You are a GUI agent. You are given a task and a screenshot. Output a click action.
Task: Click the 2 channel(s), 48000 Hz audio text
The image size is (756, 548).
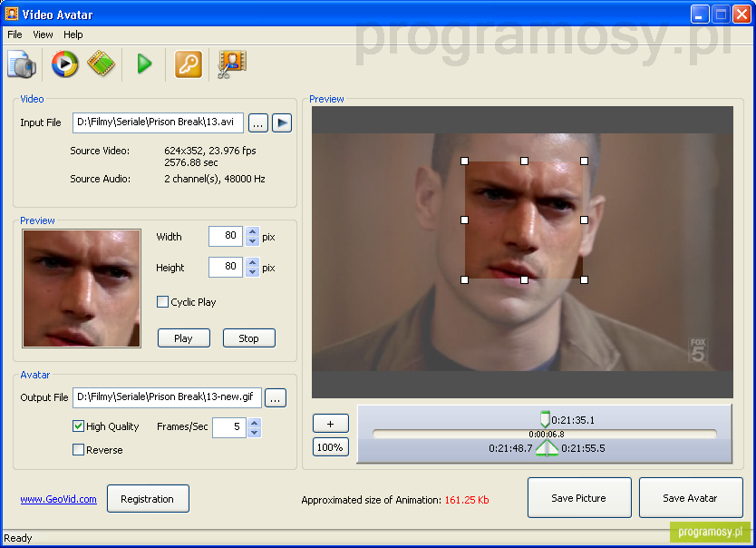(x=215, y=179)
